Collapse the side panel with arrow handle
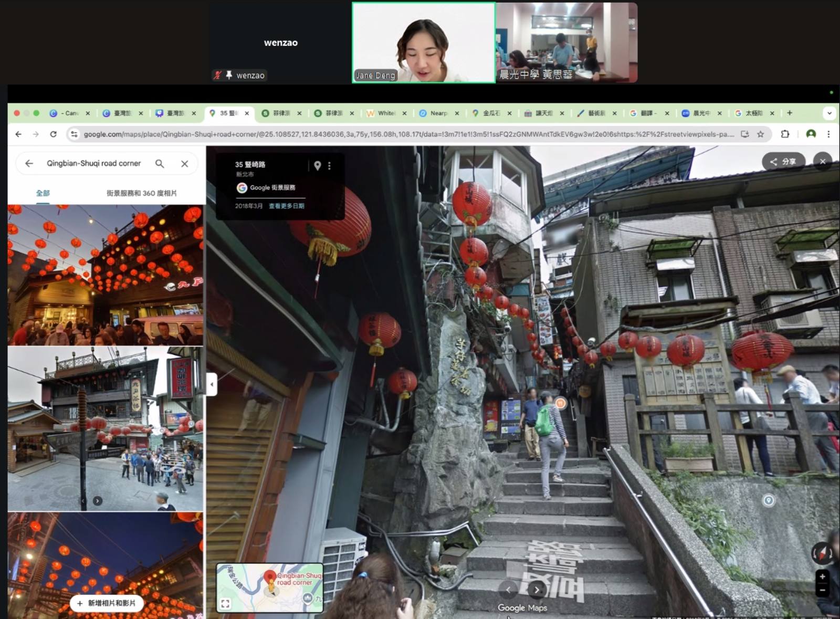Image resolution: width=840 pixels, height=619 pixels. click(212, 384)
